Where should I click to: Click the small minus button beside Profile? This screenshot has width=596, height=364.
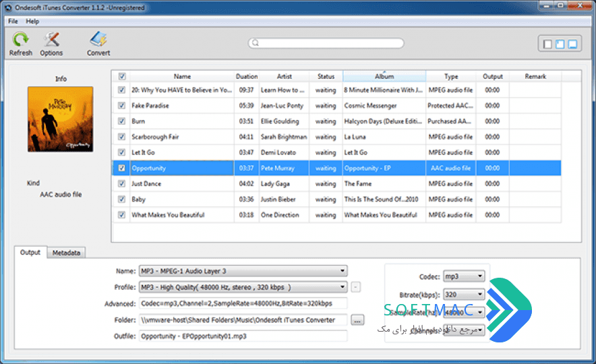pos(355,287)
